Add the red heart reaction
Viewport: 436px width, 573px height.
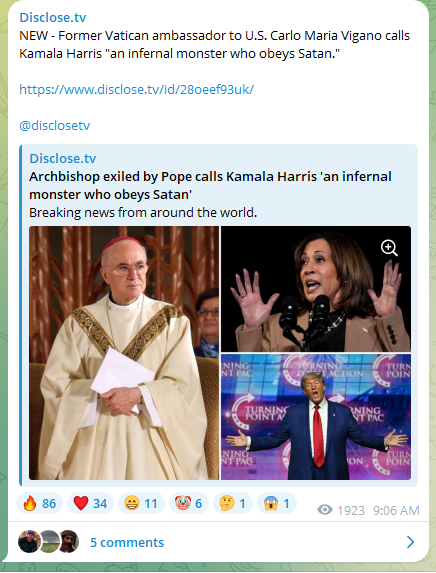tap(90, 503)
